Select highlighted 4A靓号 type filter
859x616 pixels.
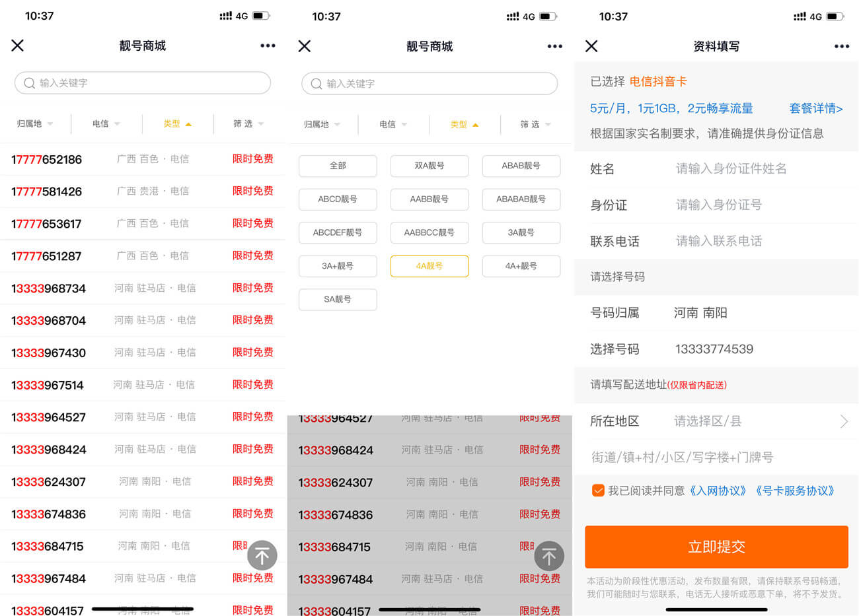[x=429, y=266]
